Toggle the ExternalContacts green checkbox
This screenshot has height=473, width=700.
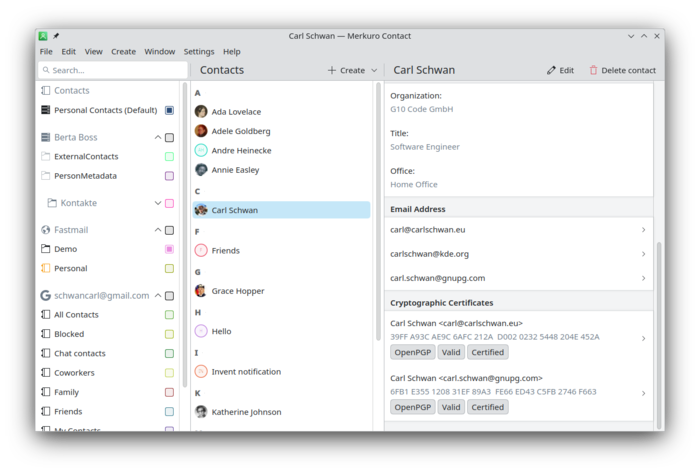pos(169,157)
